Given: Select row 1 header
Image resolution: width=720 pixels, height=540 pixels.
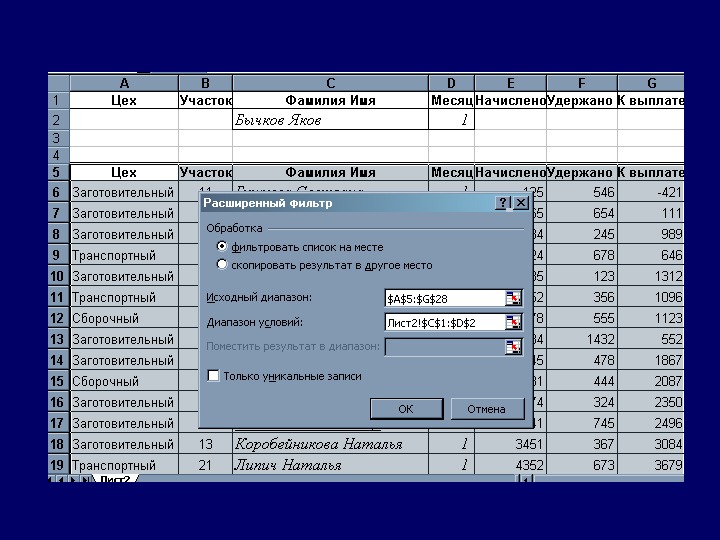Looking at the screenshot, I should [x=58, y=100].
